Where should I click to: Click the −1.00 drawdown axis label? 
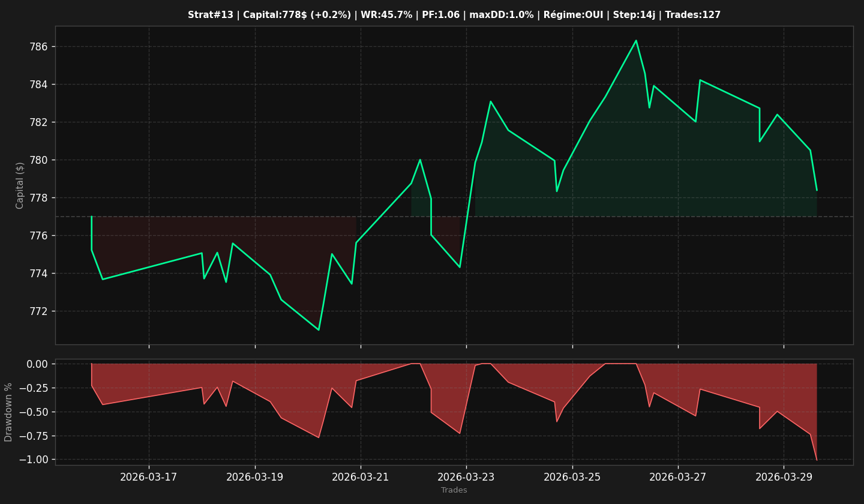(x=33, y=460)
